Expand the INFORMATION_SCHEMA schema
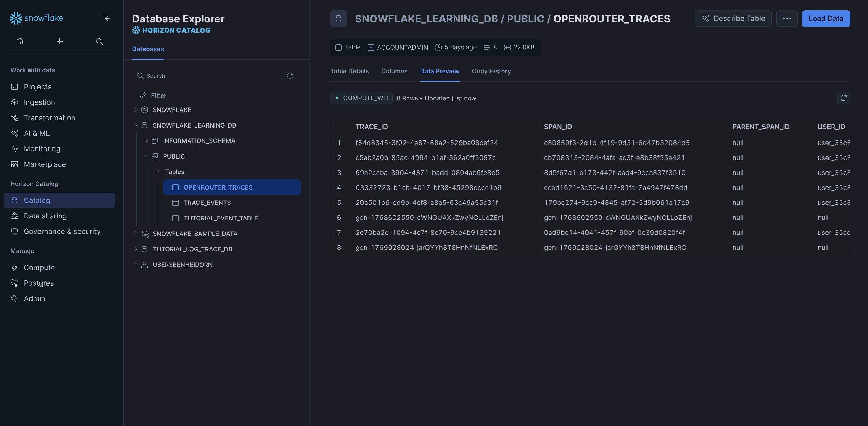Viewport: 868px width, 426px height. [x=147, y=141]
